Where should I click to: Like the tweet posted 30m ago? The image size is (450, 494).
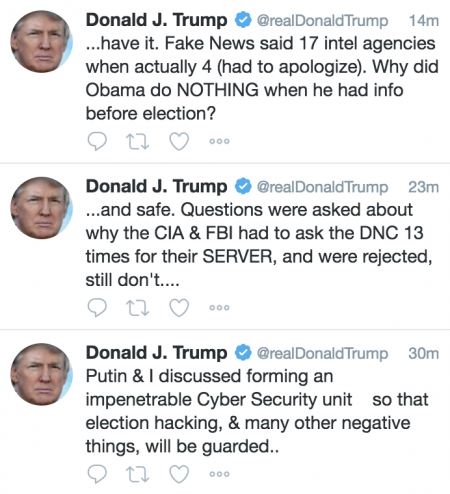[179, 474]
